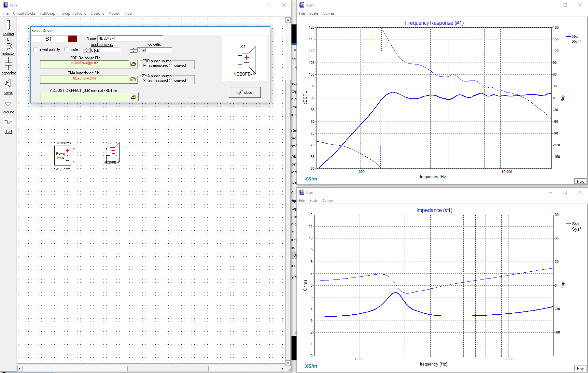The width and height of the screenshot is (588, 373).
Task: Select FRD phase source derived
Action: tap(170, 65)
